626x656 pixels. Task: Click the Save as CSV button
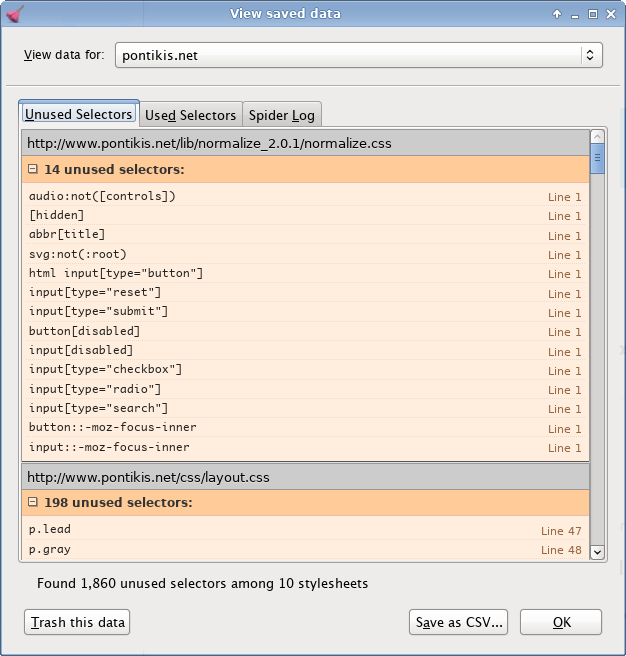point(459,622)
